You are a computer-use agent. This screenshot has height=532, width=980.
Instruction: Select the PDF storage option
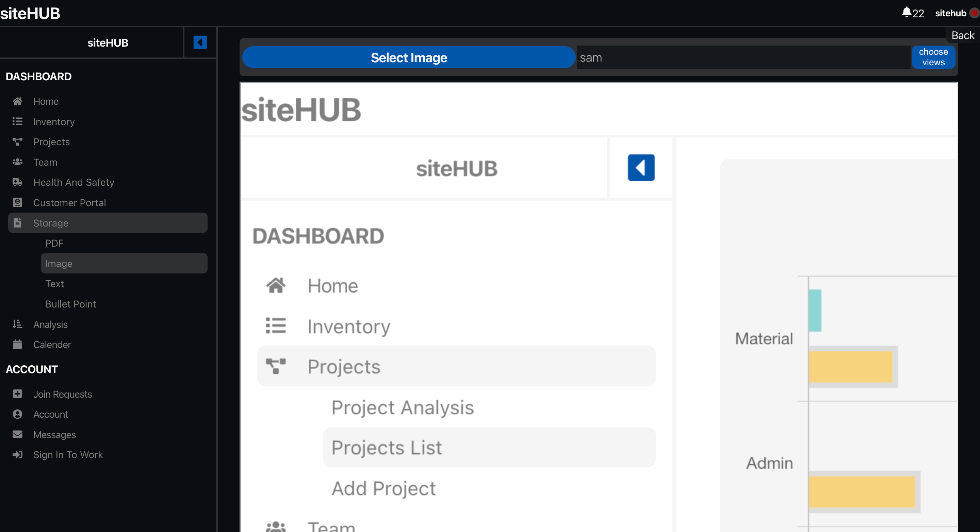[54, 243]
